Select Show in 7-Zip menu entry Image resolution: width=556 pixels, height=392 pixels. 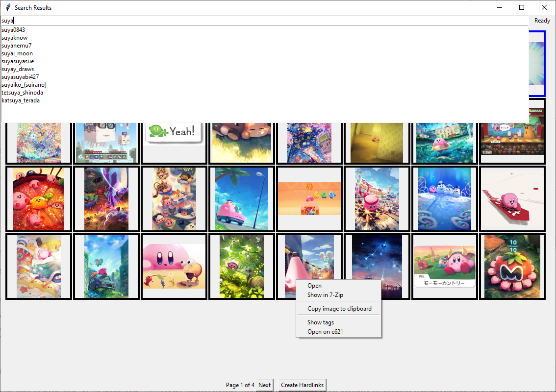[x=338, y=295]
